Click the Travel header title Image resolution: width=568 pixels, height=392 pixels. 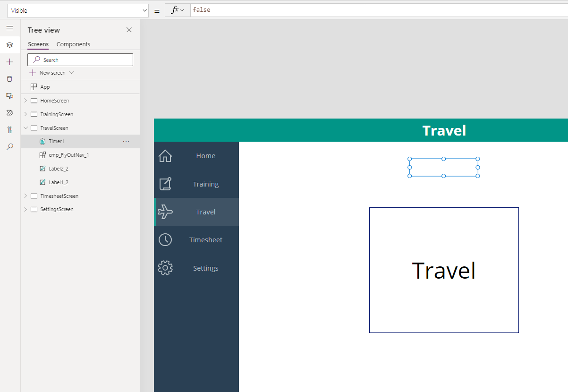click(444, 130)
